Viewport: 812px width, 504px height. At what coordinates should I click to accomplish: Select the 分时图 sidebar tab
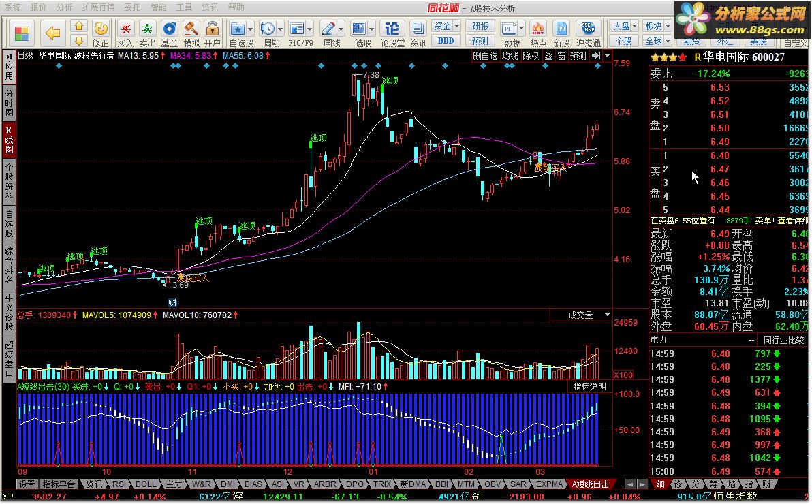click(x=9, y=103)
